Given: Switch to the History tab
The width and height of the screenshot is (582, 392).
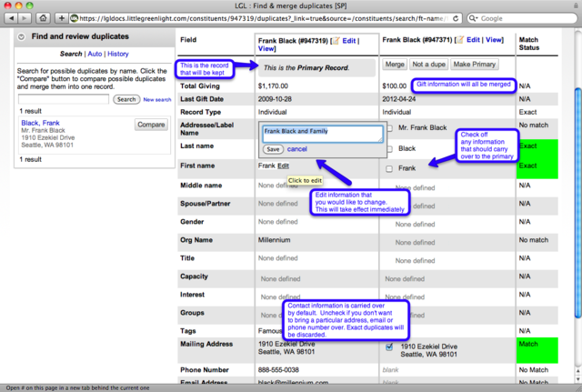Looking at the screenshot, I should pos(118,54).
